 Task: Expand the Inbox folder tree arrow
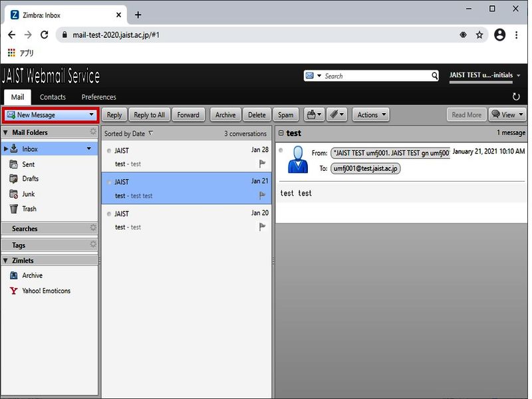coord(6,148)
